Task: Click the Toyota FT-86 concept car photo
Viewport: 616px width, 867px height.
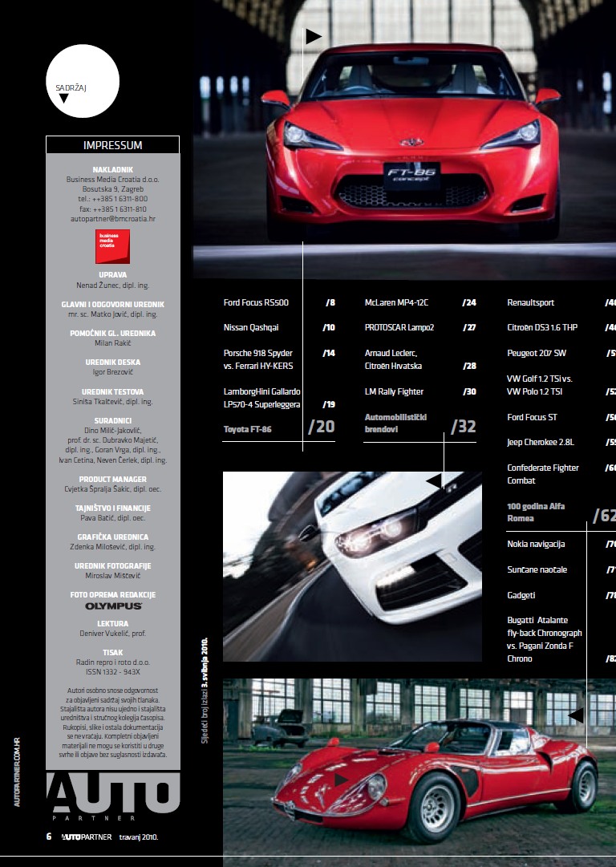Action: [404, 139]
